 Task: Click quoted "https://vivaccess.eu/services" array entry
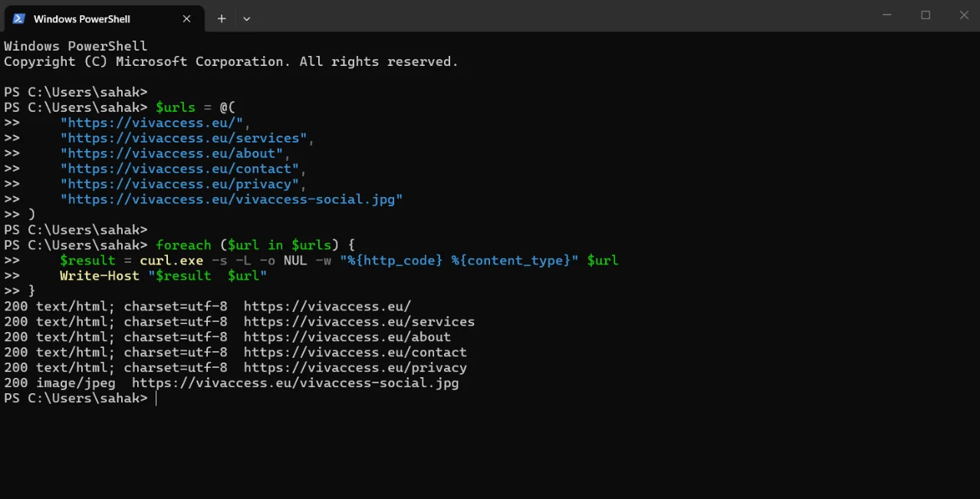183,138
